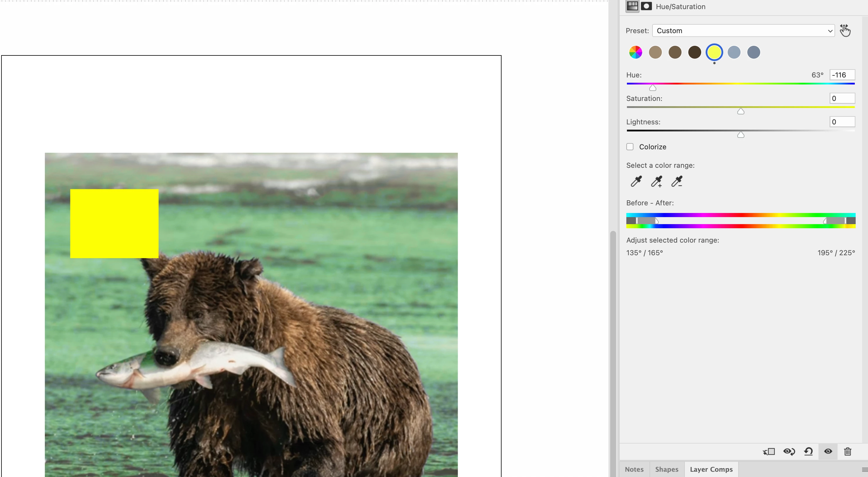Enable the Colorize checkbox

[x=630, y=147]
